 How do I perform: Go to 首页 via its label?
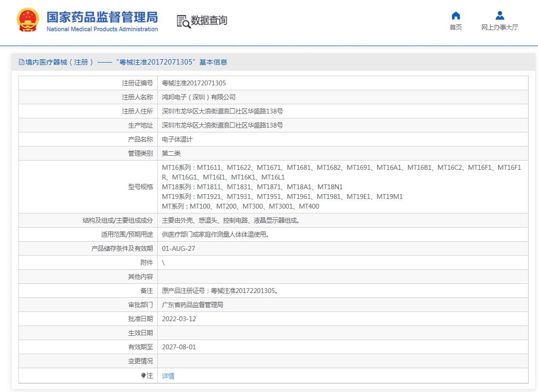click(x=455, y=27)
